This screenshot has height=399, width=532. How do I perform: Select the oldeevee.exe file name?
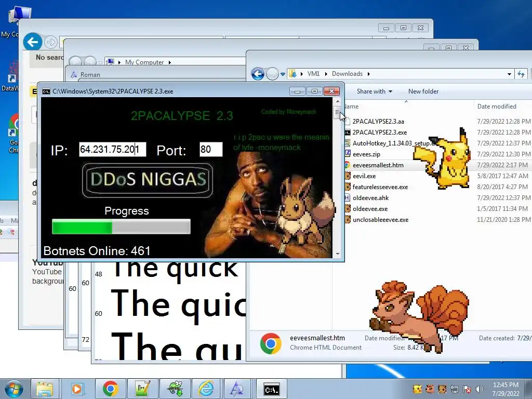tap(370, 209)
